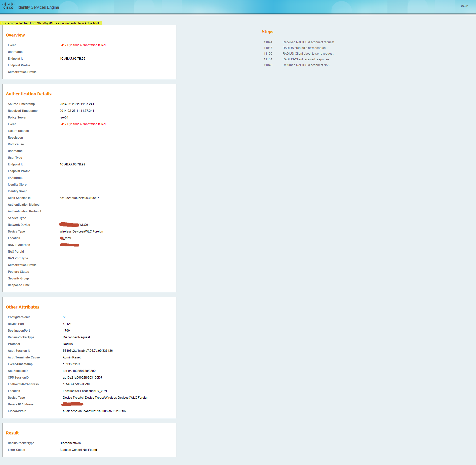Click the Failure Reason label
476x465 pixels.
click(18, 131)
